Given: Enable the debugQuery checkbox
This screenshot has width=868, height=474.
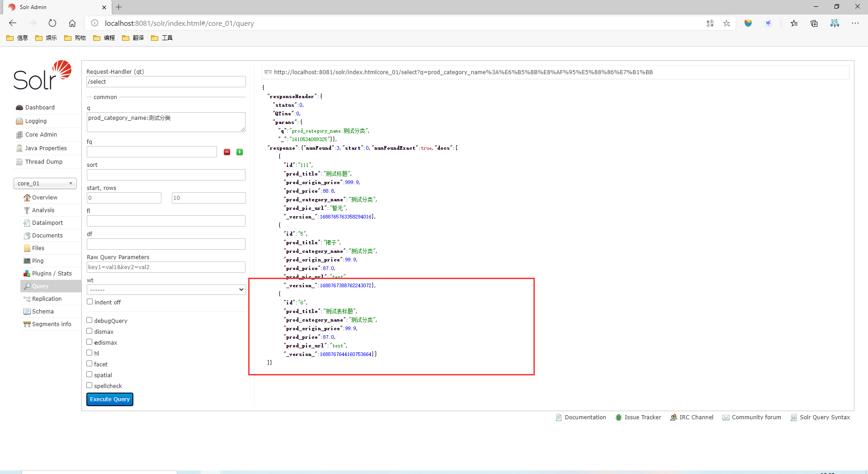Looking at the screenshot, I should point(90,320).
